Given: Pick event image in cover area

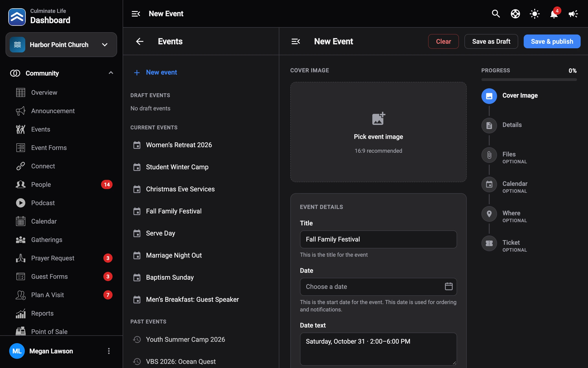Looking at the screenshot, I should coord(378,132).
